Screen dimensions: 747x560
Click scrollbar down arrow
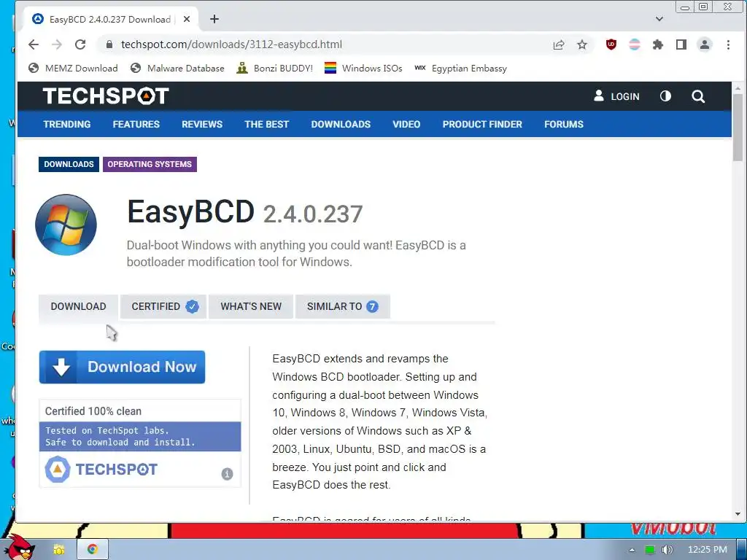click(738, 514)
